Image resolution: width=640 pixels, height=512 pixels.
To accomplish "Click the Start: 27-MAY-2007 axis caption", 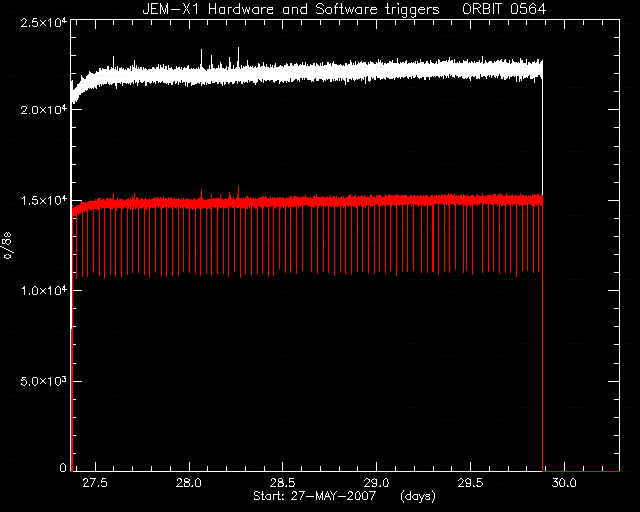I will (314, 496).
